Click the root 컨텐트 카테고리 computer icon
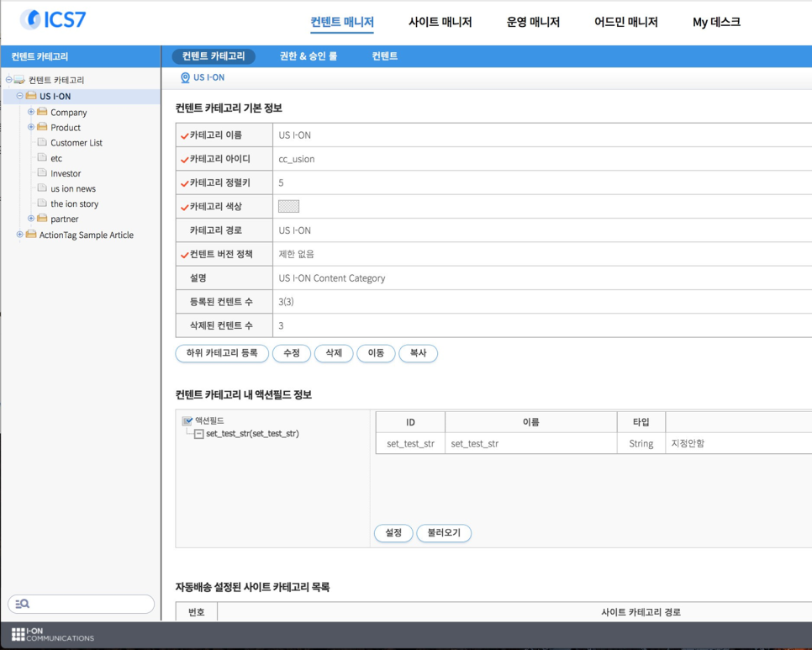The height and width of the screenshot is (650, 812). coord(19,81)
